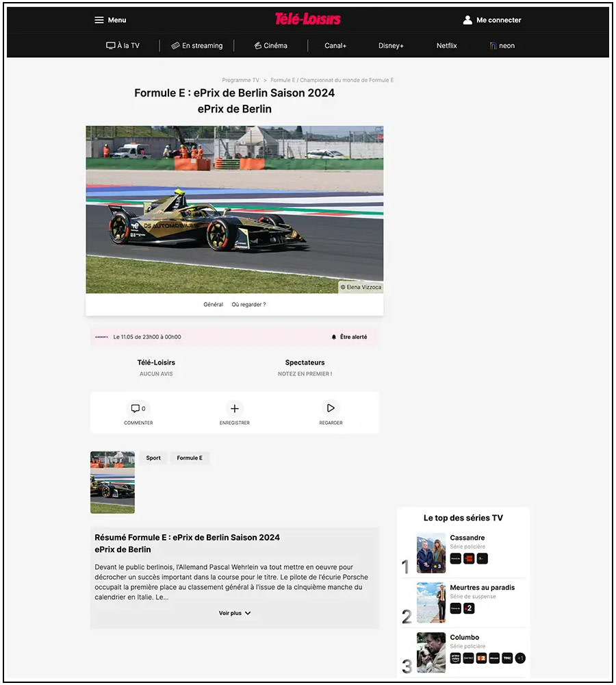Click the Télé-Loisirs logo
The height and width of the screenshot is (685, 616).
point(307,19)
